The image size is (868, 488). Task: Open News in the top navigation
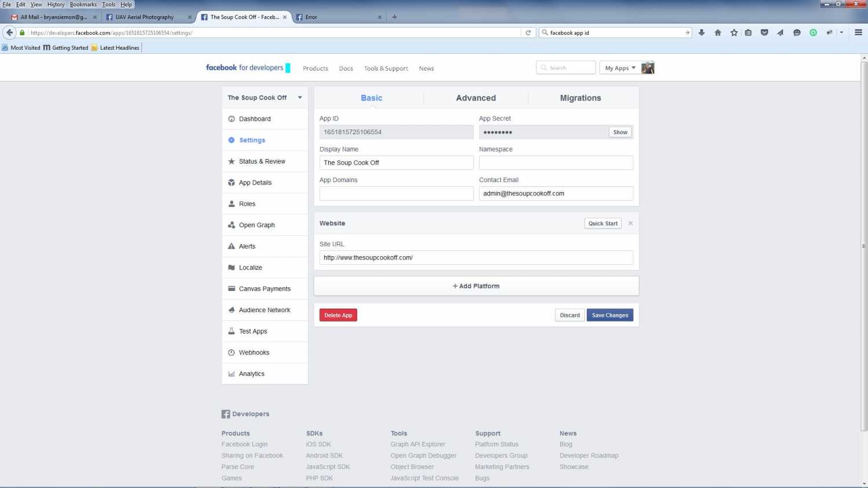click(x=426, y=68)
